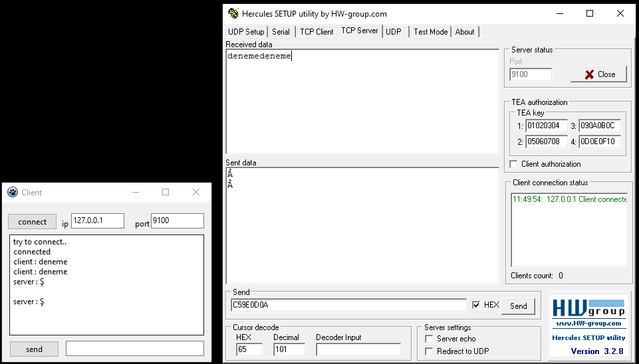Enable Client authorization checkbox

pos(513,163)
